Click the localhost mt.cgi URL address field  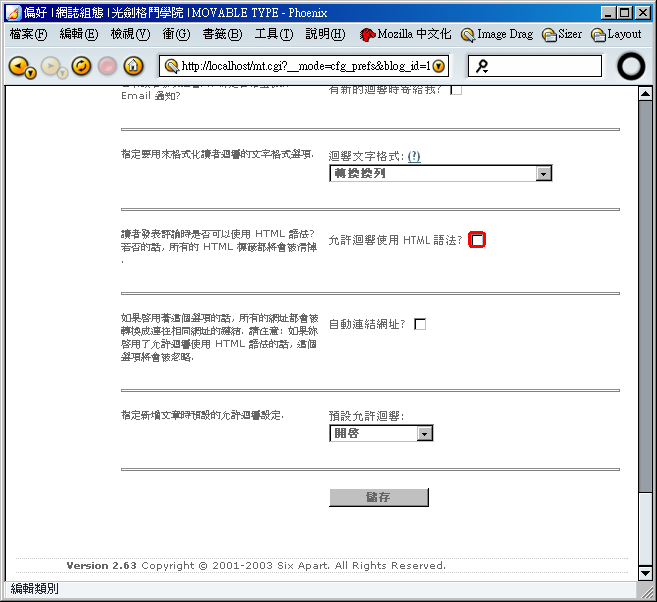pos(306,66)
